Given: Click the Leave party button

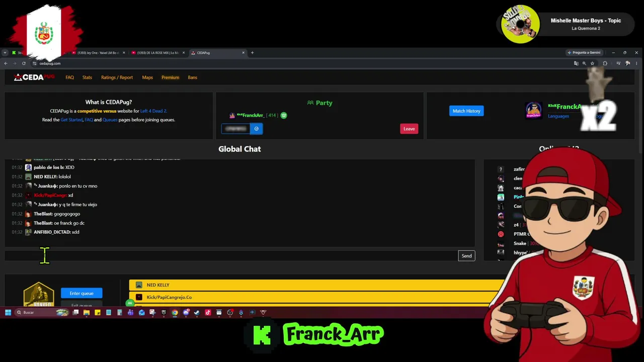Looking at the screenshot, I should (409, 129).
